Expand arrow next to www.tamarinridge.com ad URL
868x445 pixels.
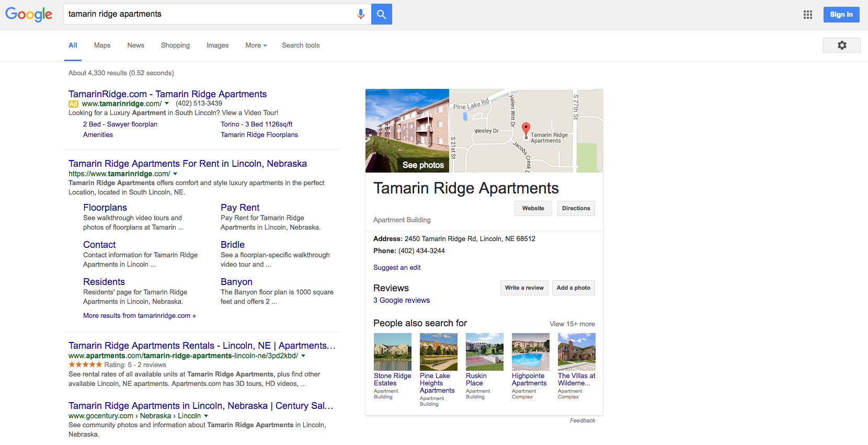pyautogui.click(x=167, y=104)
